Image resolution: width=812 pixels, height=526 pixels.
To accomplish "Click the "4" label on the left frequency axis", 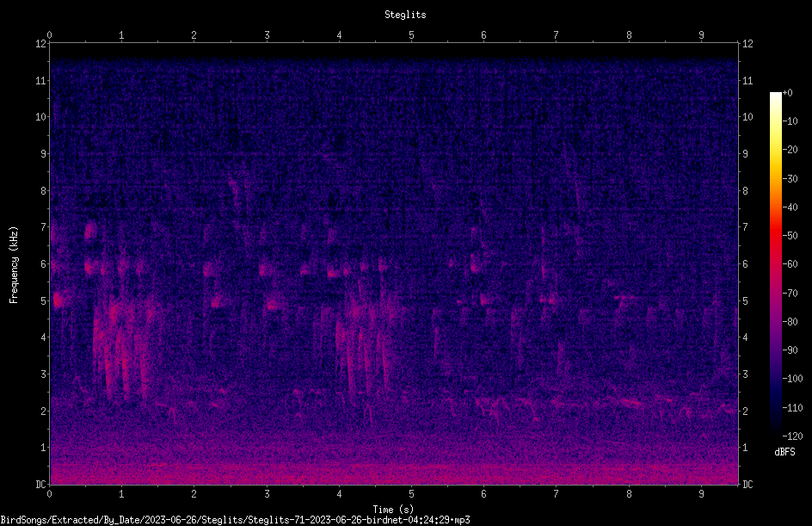I will click(43, 337).
